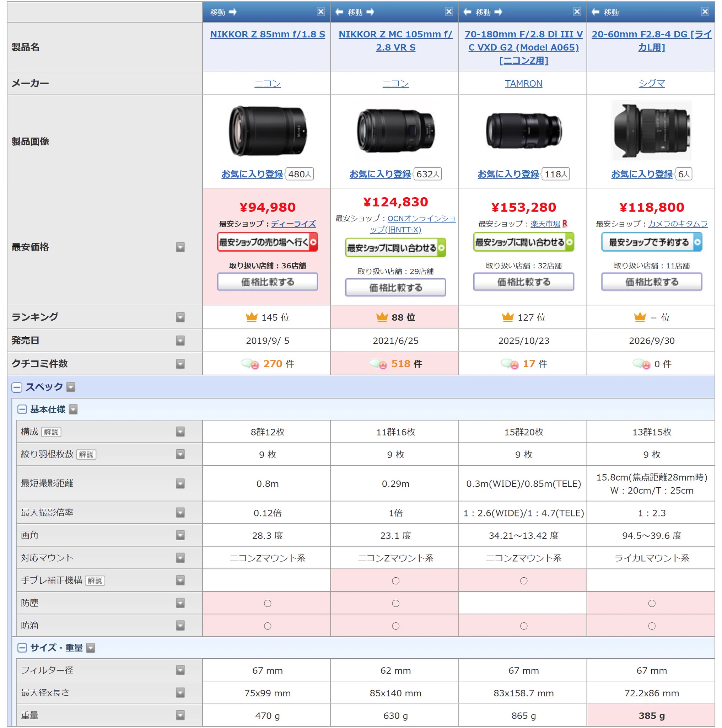The width and height of the screenshot is (722, 728).
Task: Open TAMRON maker link
Action: coord(523,83)
